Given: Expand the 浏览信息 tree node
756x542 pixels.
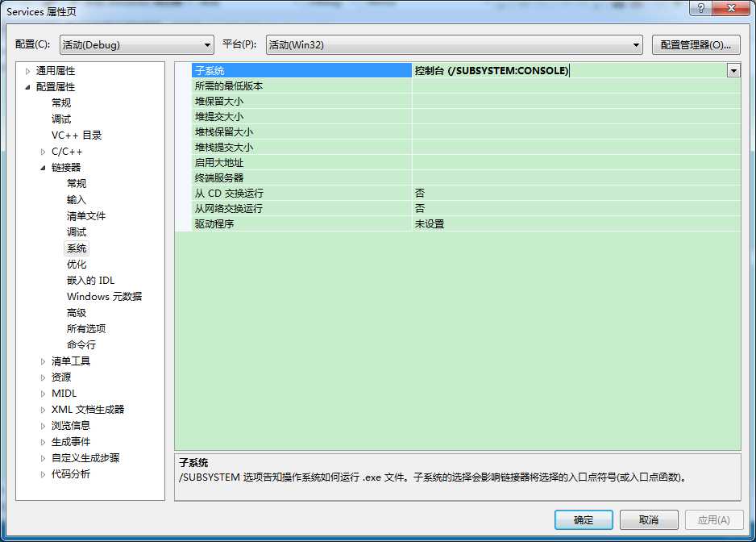Looking at the screenshot, I should (43, 426).
